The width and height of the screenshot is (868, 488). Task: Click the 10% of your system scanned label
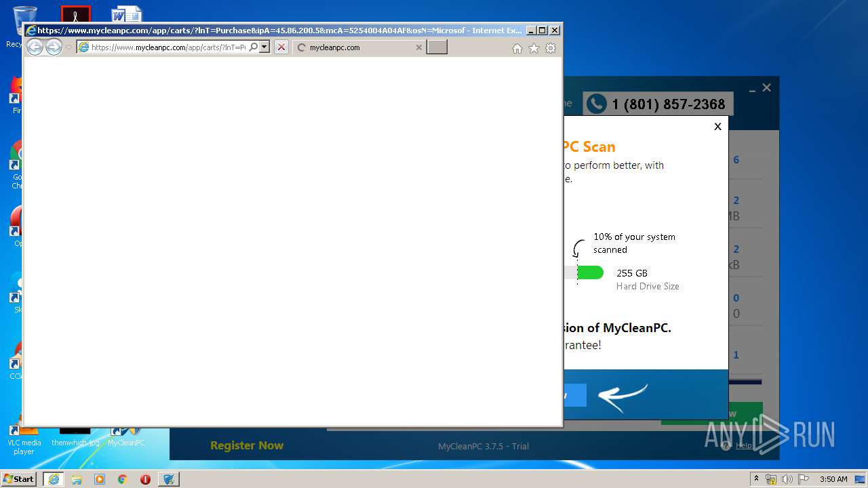pos(634,243)
